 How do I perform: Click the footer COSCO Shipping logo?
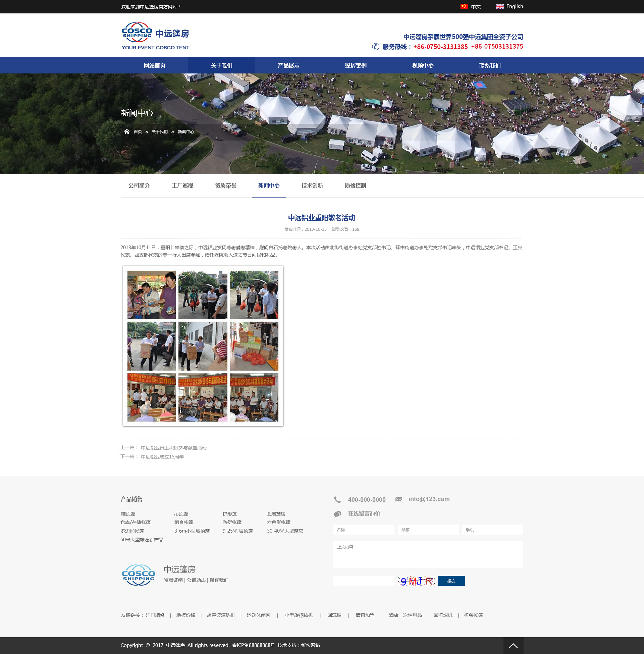138,575
